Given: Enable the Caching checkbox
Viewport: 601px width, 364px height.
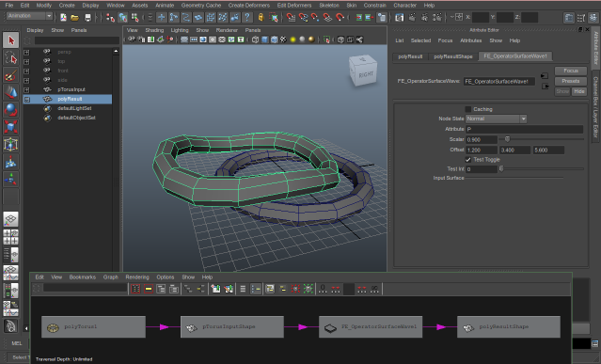Looking at the screenshot, I should 468,109.
